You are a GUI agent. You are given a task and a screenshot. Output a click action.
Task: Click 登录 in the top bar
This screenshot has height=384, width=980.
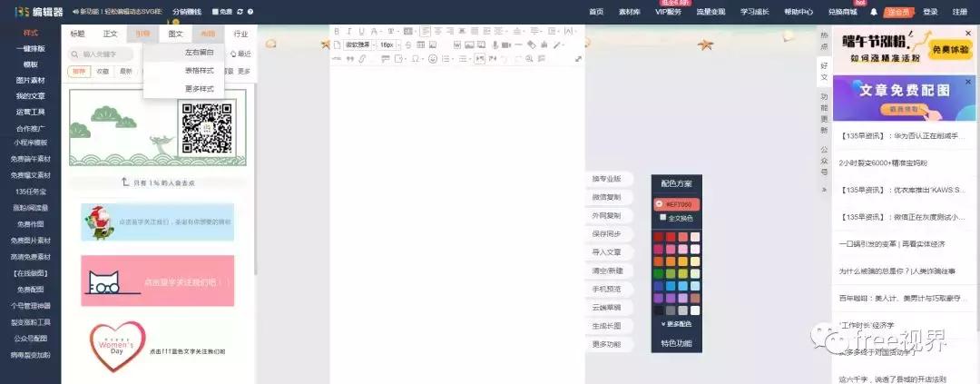[x=931, y=12]
